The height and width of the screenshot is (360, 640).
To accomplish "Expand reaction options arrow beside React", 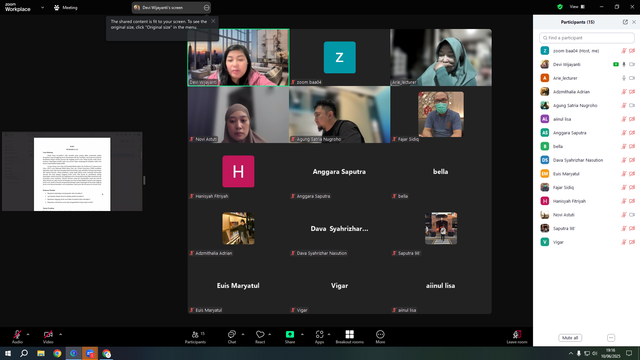I will (269, 334).
